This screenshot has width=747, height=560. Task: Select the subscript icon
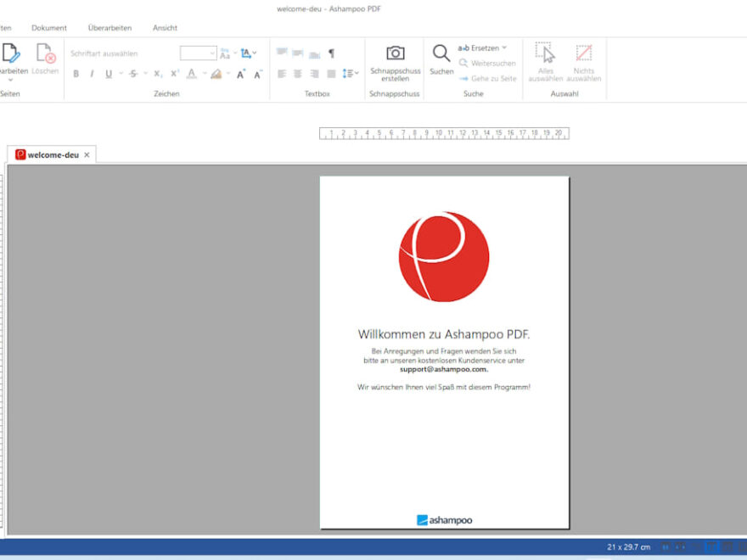(157, 73)
